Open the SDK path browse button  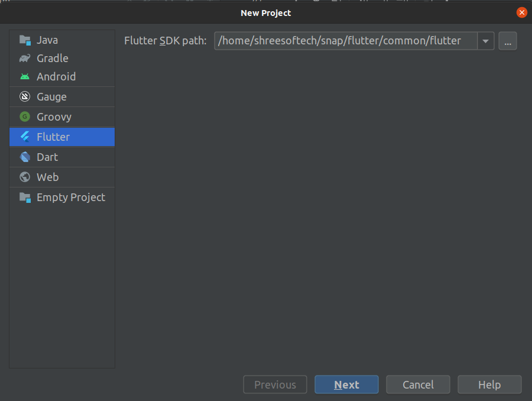tap(508, 41)
